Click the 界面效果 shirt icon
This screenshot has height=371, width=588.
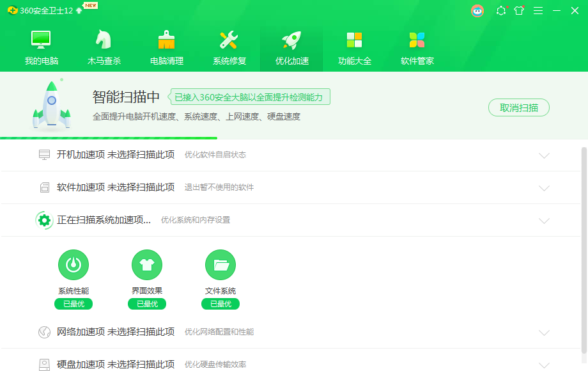[x=147, y=265]
